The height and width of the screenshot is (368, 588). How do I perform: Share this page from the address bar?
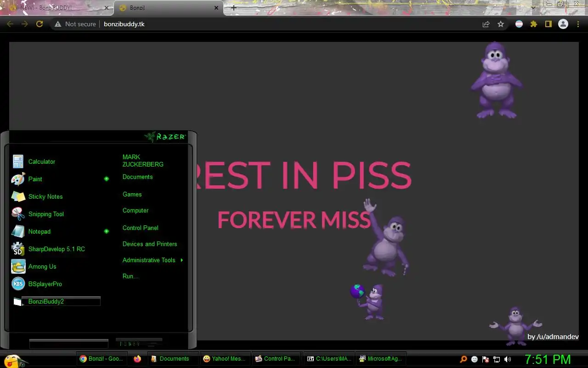[486, 24]
